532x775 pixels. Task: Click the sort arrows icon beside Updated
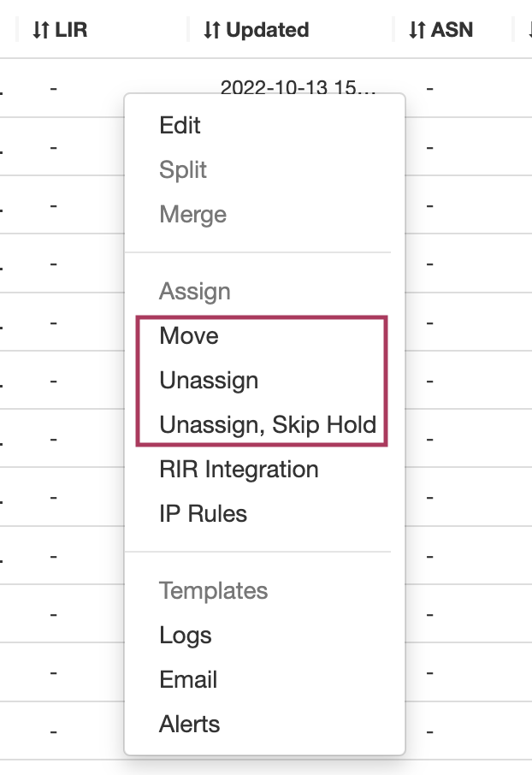click(212, 31)
